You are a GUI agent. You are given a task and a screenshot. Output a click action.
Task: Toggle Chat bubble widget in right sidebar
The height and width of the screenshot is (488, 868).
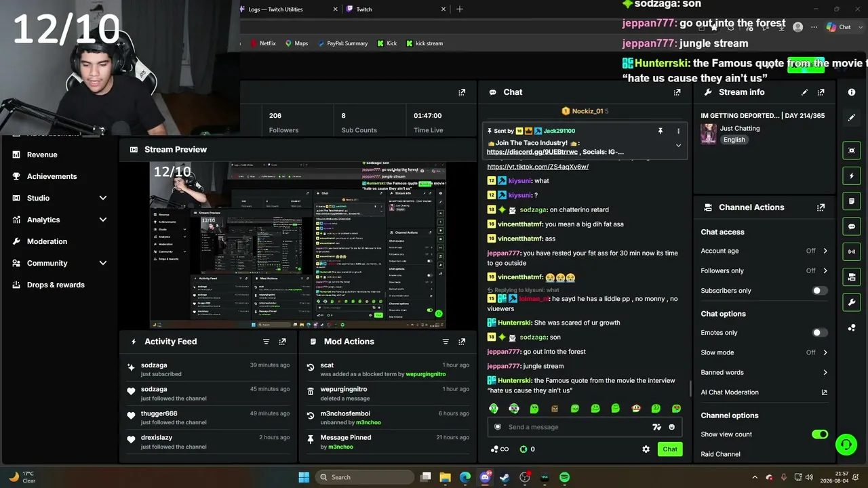[x=852, y=226]
